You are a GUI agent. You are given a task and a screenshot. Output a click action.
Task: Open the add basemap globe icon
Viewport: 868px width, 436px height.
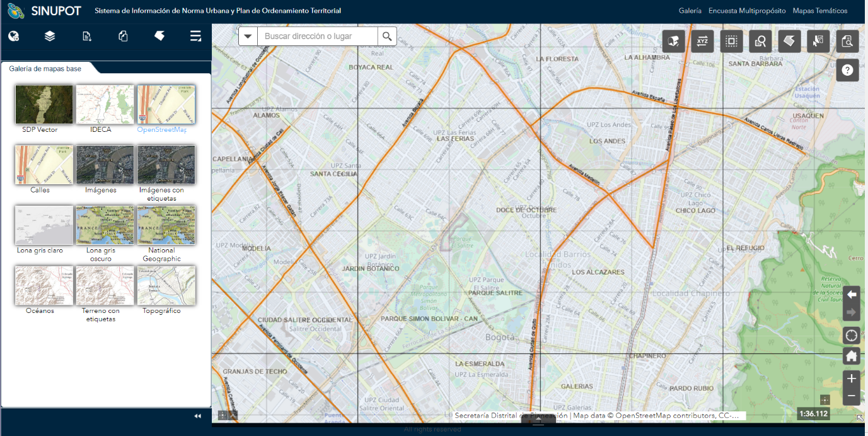tap(13, 36)
